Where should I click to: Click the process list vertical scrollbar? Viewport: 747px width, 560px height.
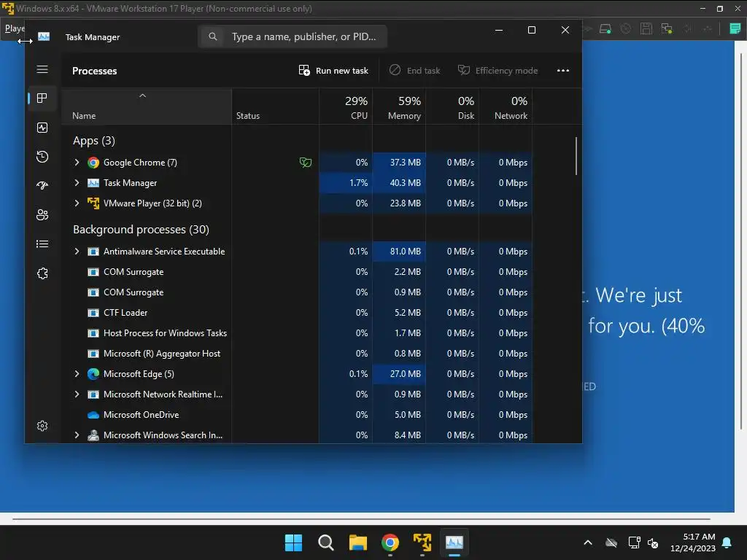(576, 156)
